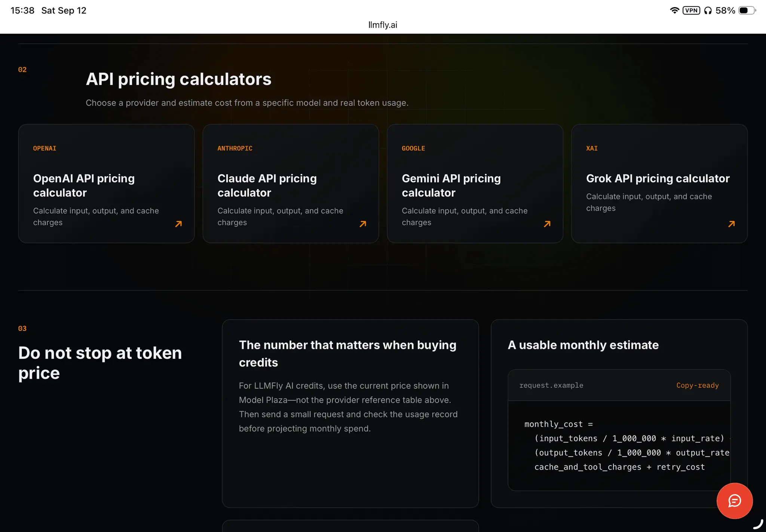
Task: Open the Gemini API pricing calculator
Action: pyautogui.click(x=475, y=184)
